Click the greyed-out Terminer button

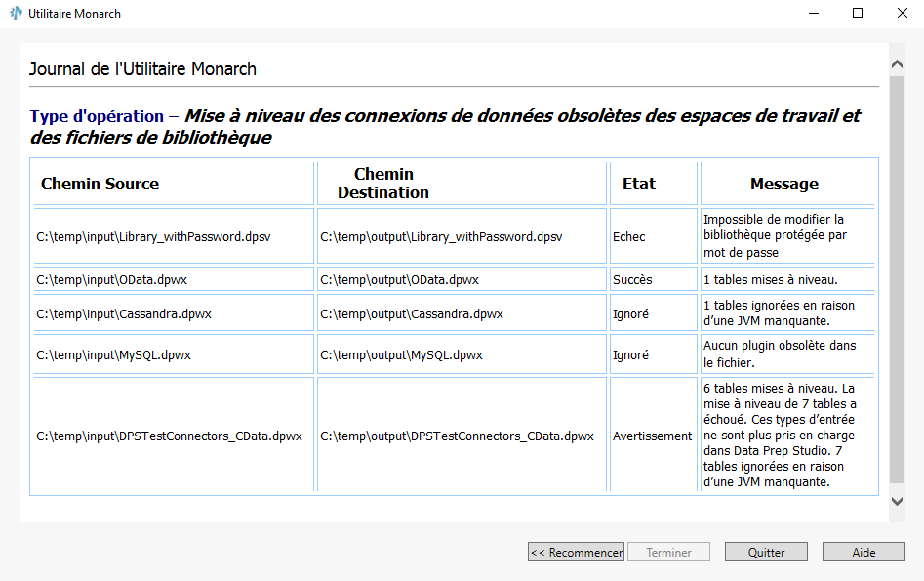tap(668, 553)
